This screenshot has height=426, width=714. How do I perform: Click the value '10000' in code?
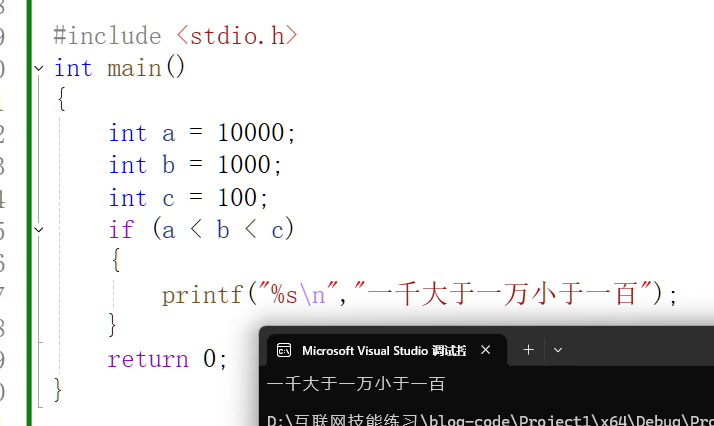point(251,133)
